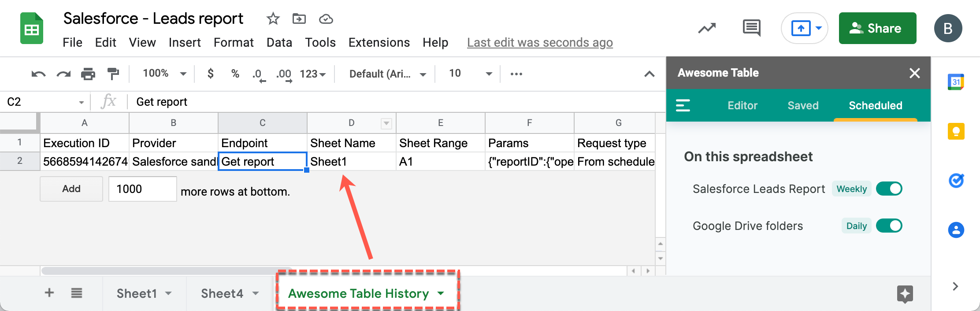The width and height of the screenshot is (980, 311).
Task: Add a new sheet with plus
Action: click(x=49, y=293)
